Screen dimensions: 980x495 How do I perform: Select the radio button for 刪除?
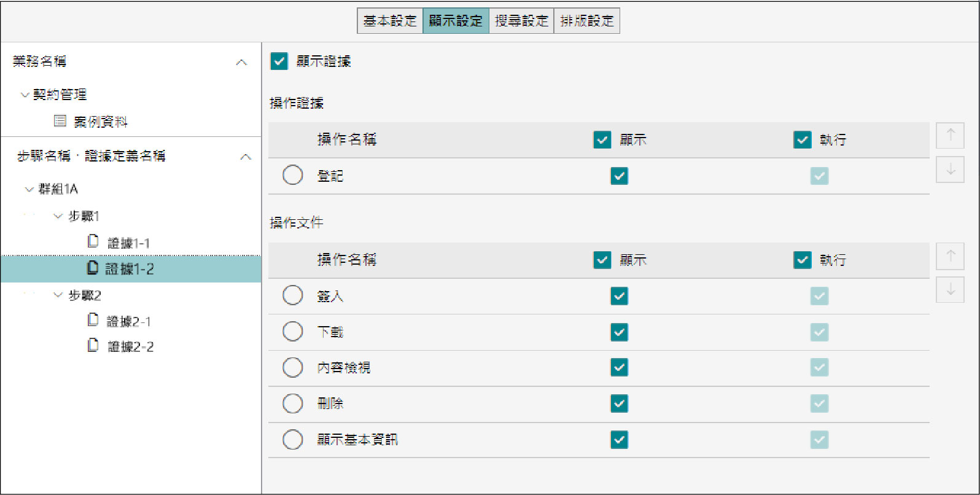point(293,403)
